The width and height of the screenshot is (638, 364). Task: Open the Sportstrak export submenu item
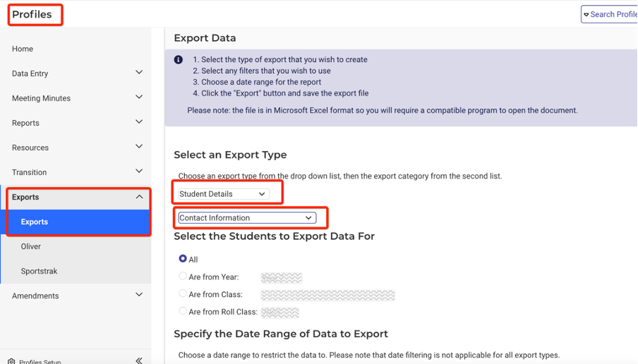coord(37,271)
